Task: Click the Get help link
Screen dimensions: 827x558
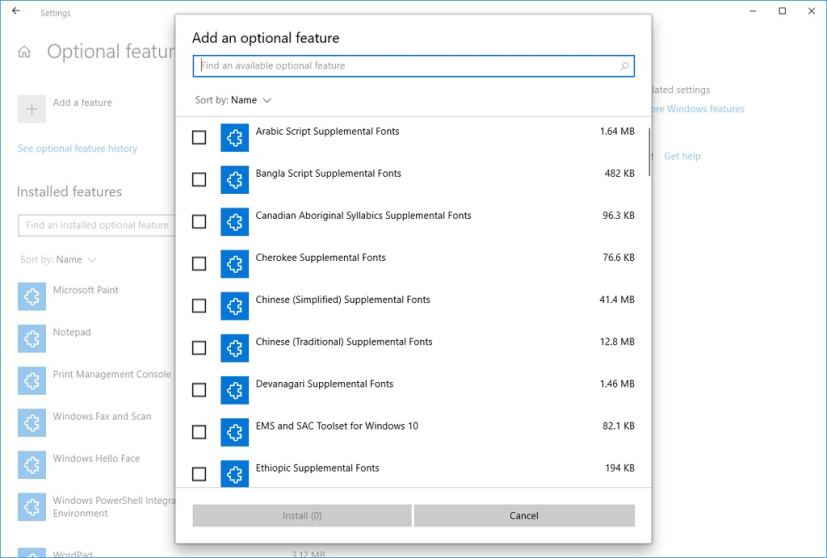Action: coord(682,156)
